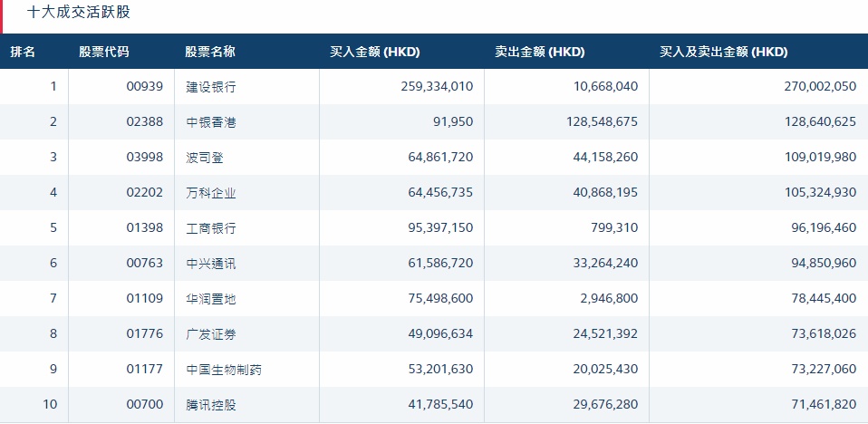Click the 股票代码 column header
The height and width of the screenshot is (424, 868).
click(x=104, y=52)
